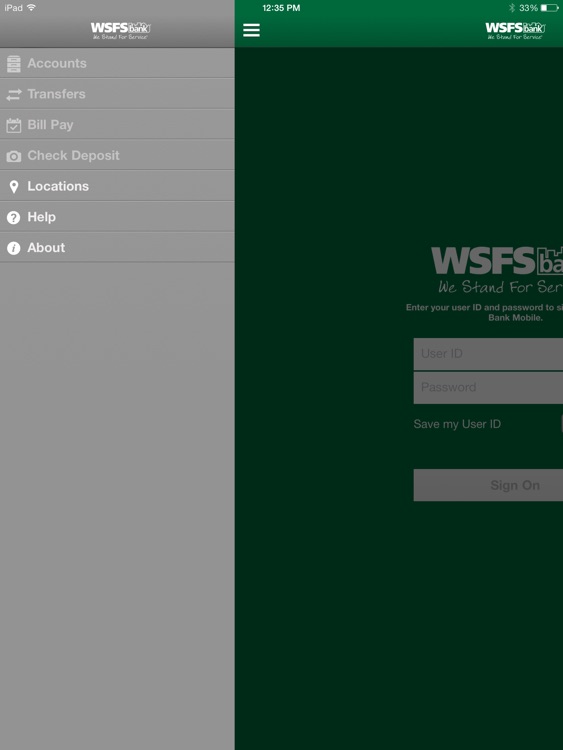Open Locations from the side menu

[117, 186]
